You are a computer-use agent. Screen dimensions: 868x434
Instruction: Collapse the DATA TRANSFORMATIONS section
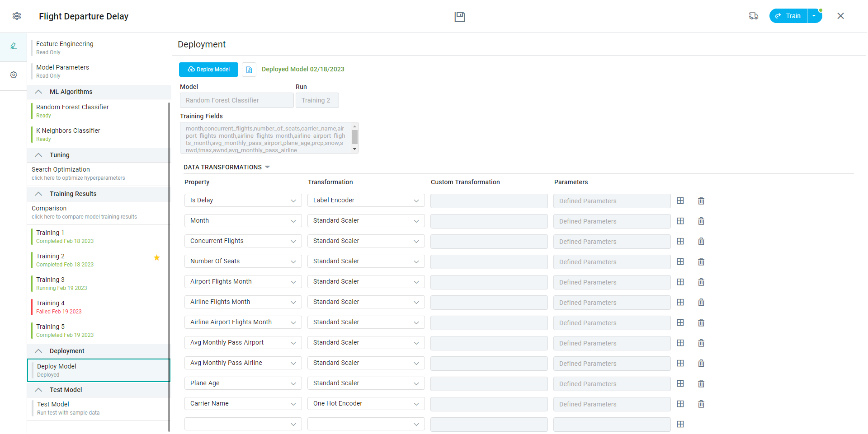(x=267, y=167)
